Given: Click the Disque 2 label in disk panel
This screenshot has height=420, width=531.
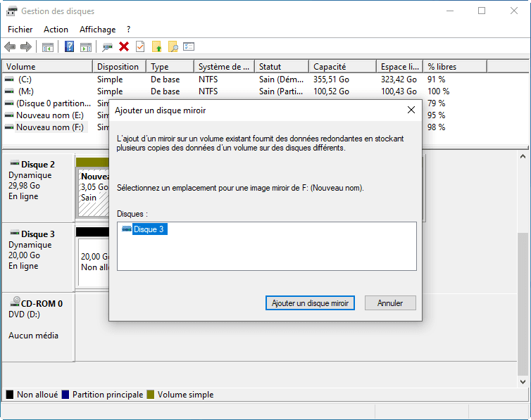Looking at the screenshot, I should (38, 165).
